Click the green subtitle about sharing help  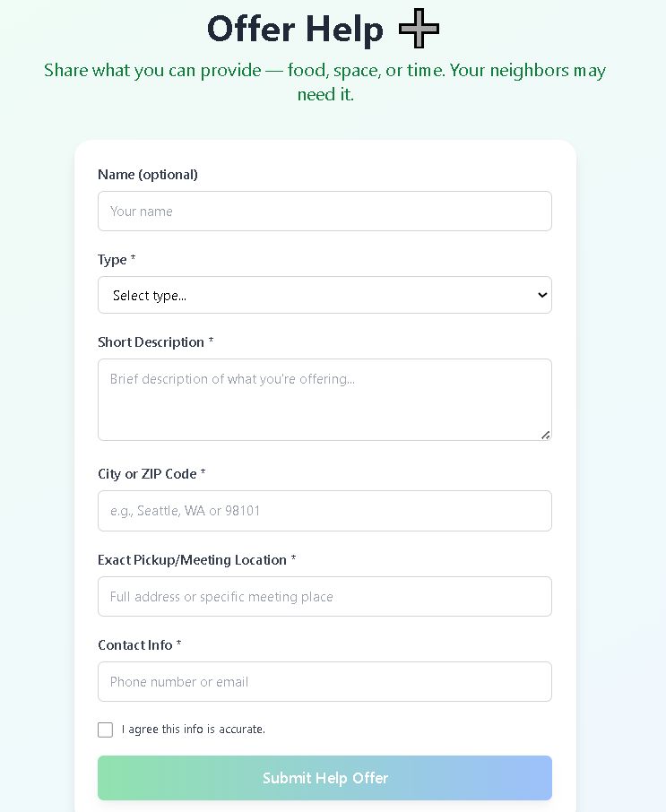coord(324,82)
